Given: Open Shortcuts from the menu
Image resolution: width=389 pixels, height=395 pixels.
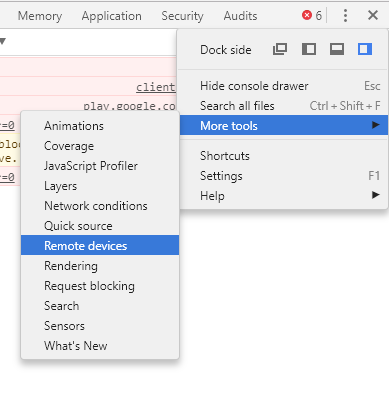Looking at the screenshot, I should (284, 156).
